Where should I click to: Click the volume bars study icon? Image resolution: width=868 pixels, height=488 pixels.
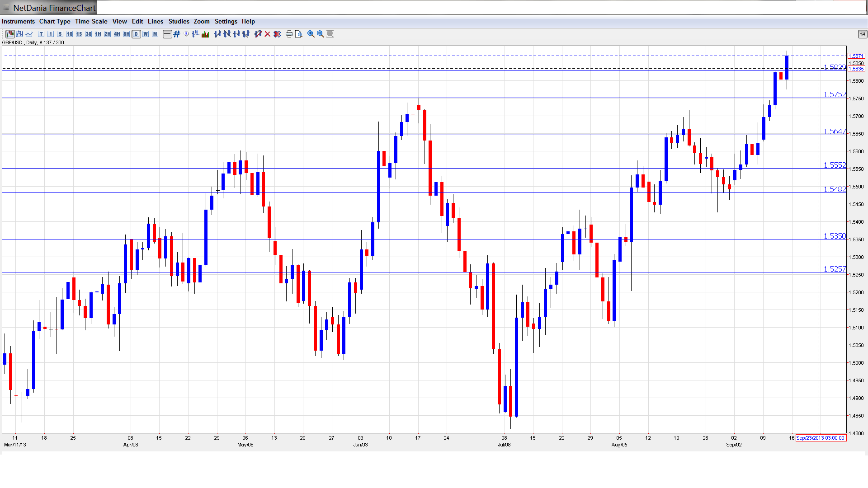[205, 34]
